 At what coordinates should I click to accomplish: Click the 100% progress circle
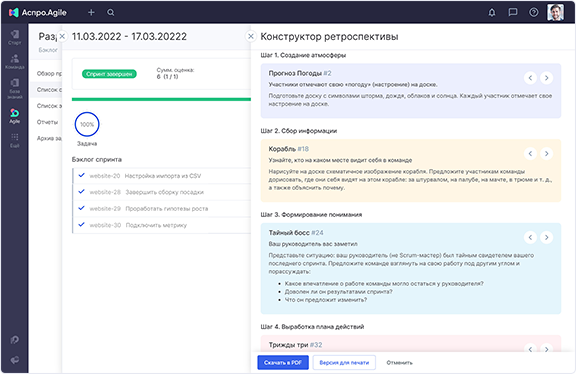tap(87, 124)
